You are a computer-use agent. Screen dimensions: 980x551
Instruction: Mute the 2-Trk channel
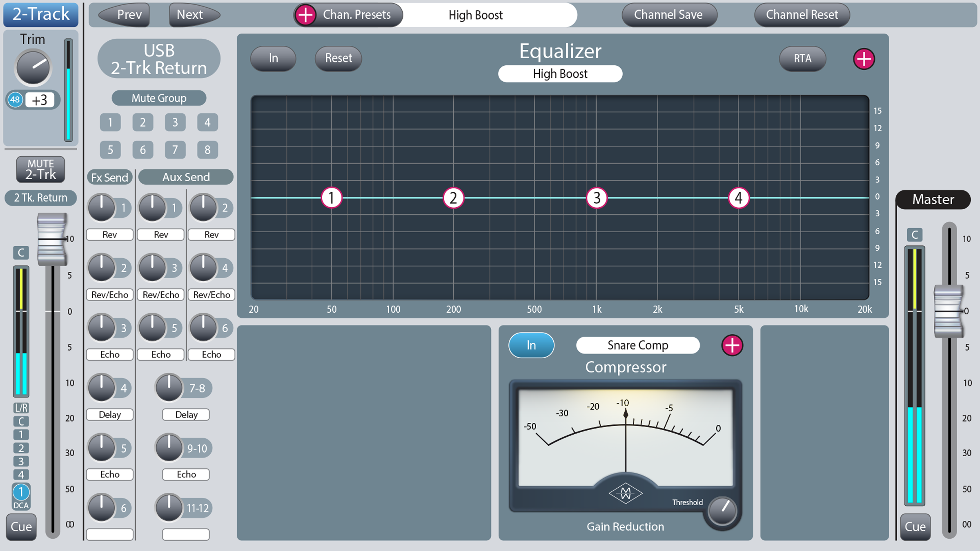point(40,169)
